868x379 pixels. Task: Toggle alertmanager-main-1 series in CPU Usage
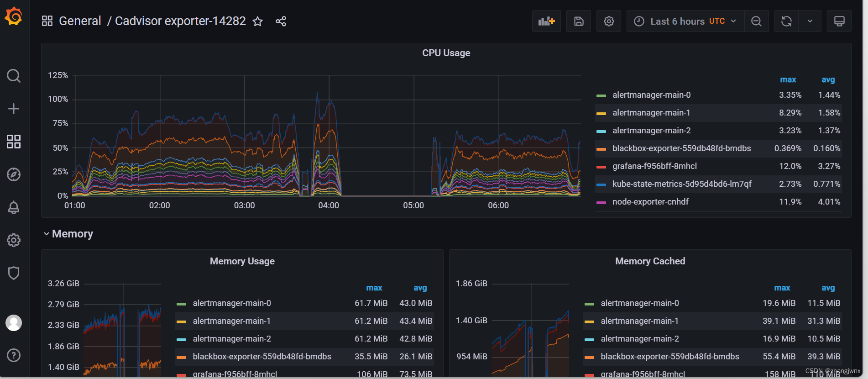point(651,113)
